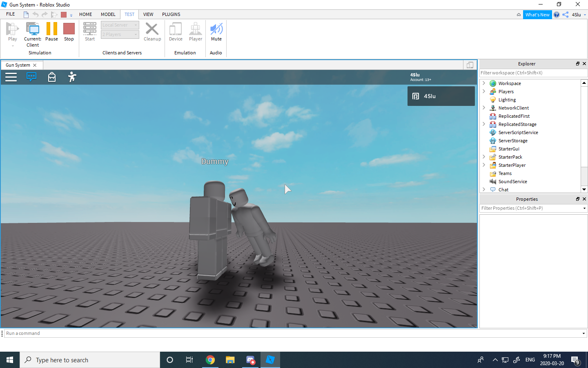Click the in-game emotes figure icon
The image size is (588, 368).
click(72, 77)
